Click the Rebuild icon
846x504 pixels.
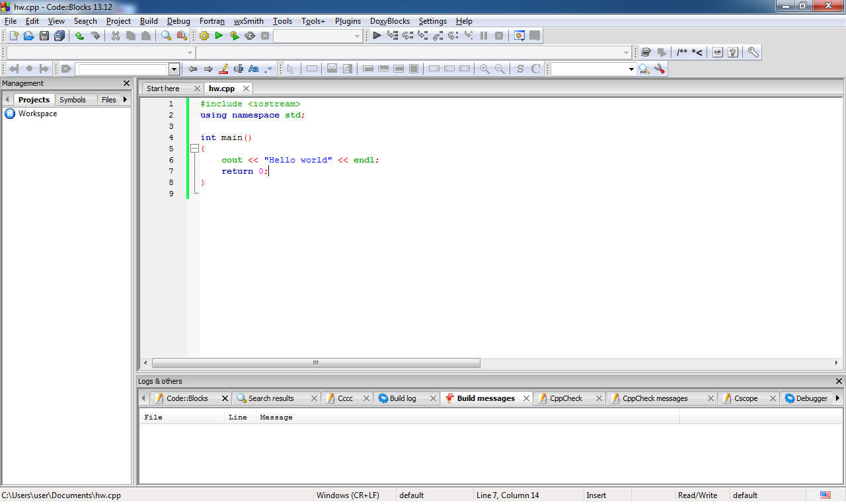[250, 36]
